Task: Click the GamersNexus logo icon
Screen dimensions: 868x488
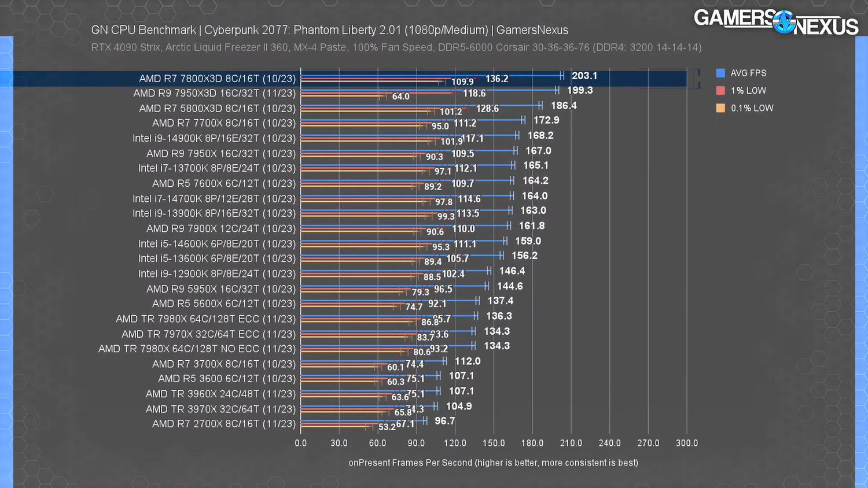Action: click(x=784, y=22)
